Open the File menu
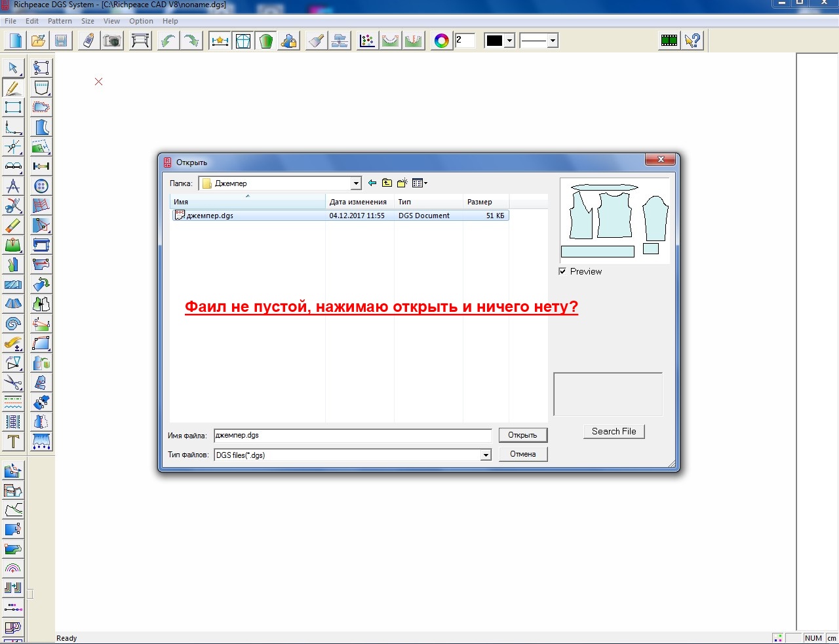This screenshot has height=644, width=839. pos(10,21)
